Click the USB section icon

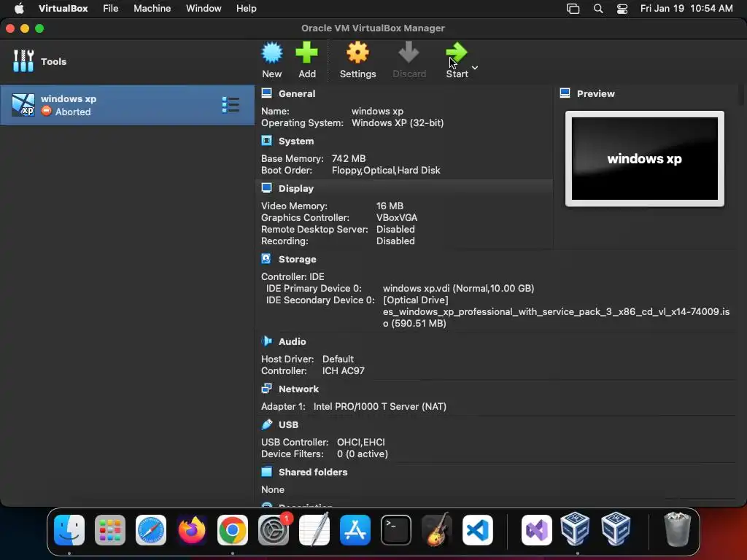coord(267,424)
